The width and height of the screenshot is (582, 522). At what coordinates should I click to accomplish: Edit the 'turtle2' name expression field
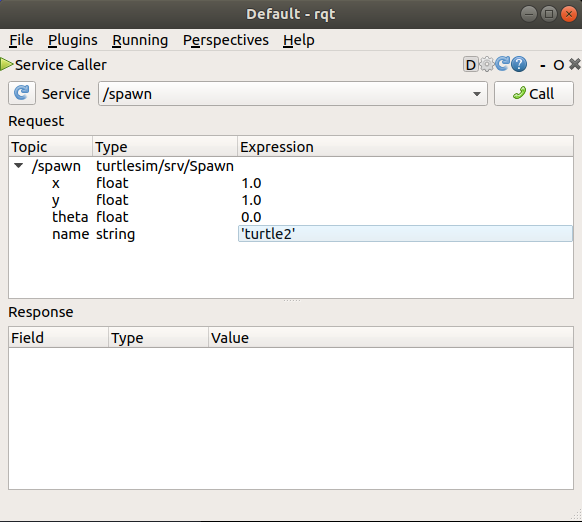click(405, 234)
